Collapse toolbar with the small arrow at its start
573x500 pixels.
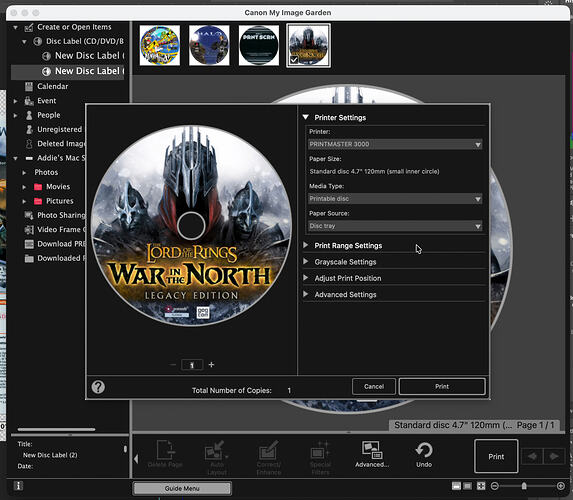136,458
